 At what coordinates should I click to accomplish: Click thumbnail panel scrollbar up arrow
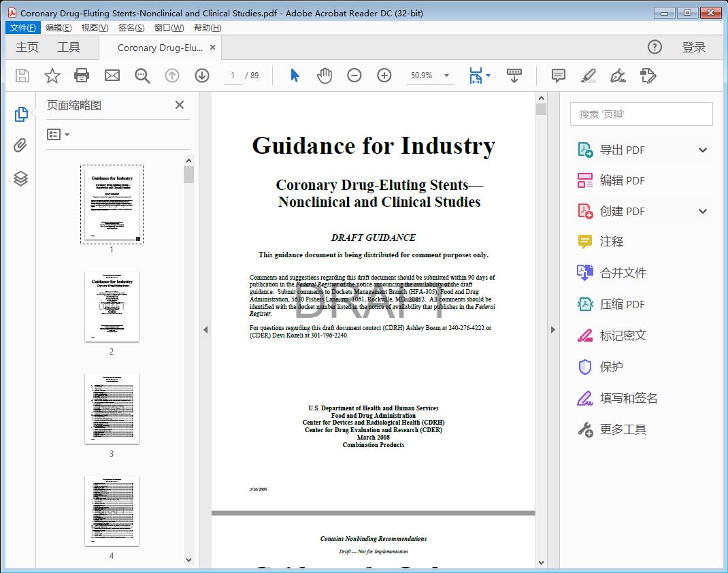pyautogui.click(x=188, y=161)
